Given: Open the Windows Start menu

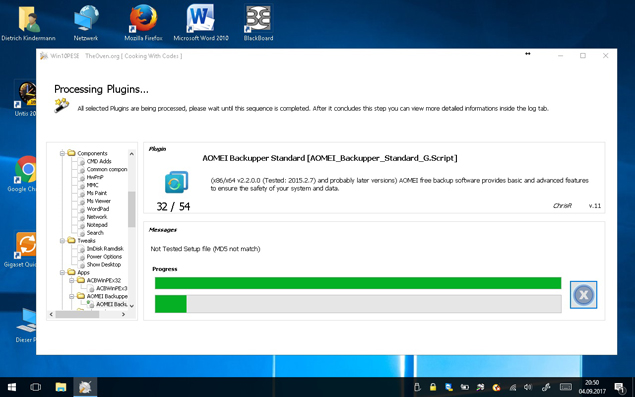Looking at the screenshot, I should pos(12,387).
